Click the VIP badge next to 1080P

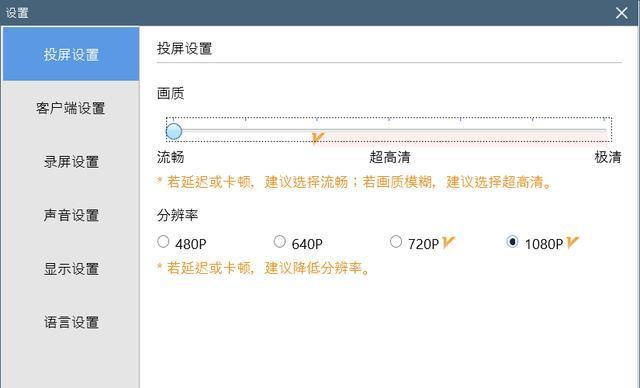coord(572,243)
